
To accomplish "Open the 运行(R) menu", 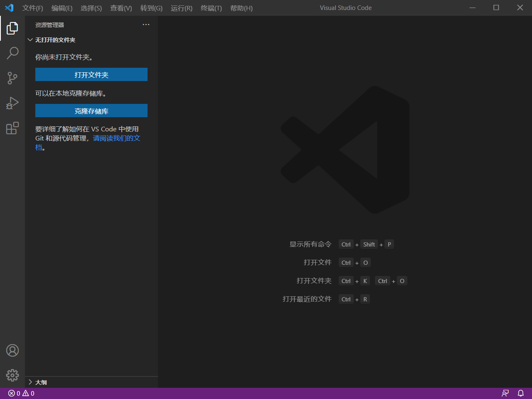I will coord(182,8).
